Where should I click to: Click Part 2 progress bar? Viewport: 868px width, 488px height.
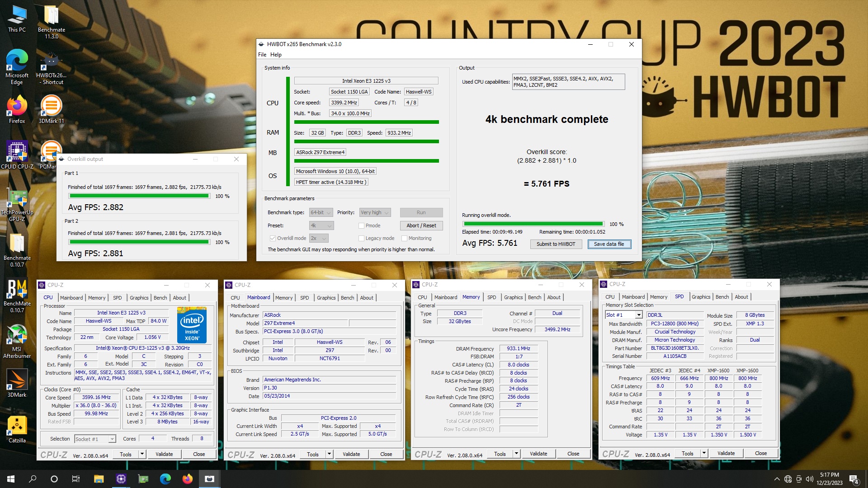(139, 242)
